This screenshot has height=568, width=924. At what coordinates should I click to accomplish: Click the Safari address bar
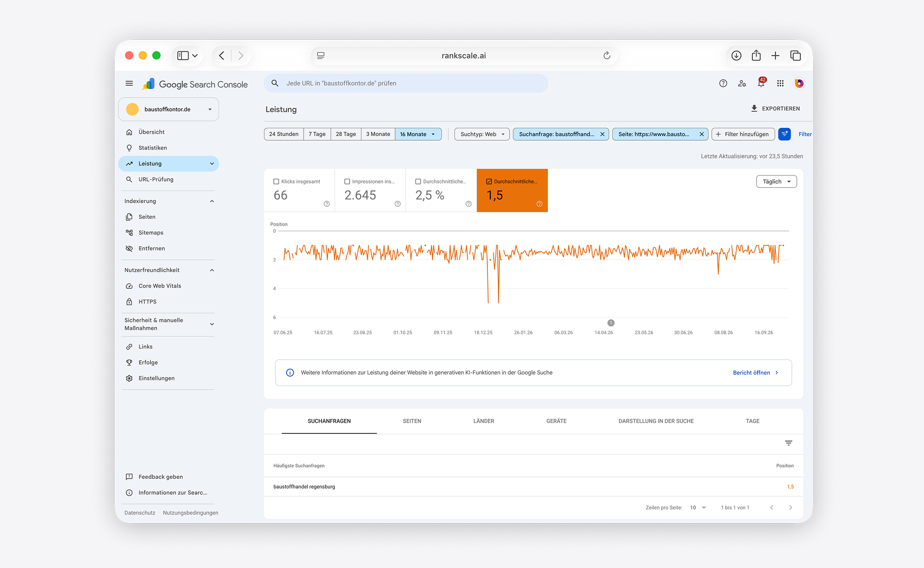464,56
